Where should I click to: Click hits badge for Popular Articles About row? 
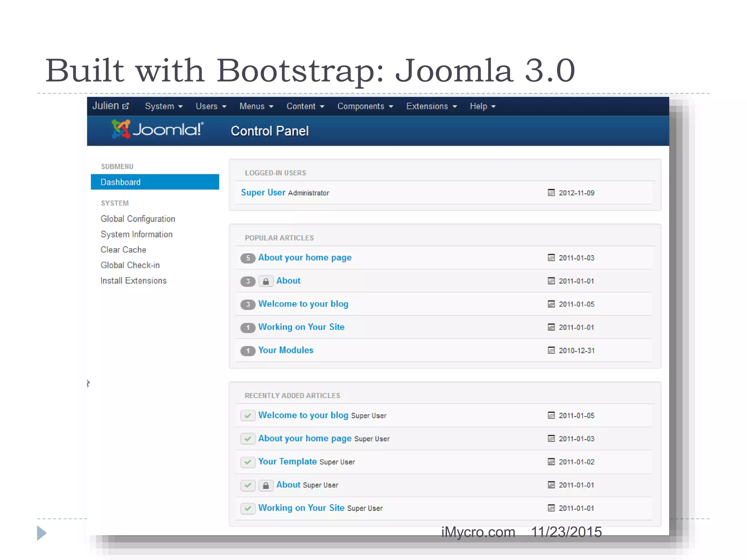click(x=248, y=281)
